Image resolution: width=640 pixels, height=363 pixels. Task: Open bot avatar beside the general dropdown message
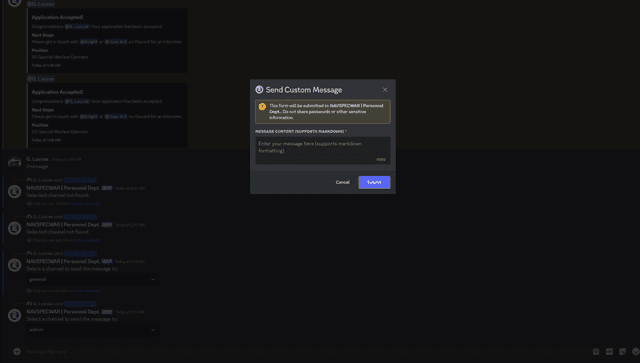point(14,265)
